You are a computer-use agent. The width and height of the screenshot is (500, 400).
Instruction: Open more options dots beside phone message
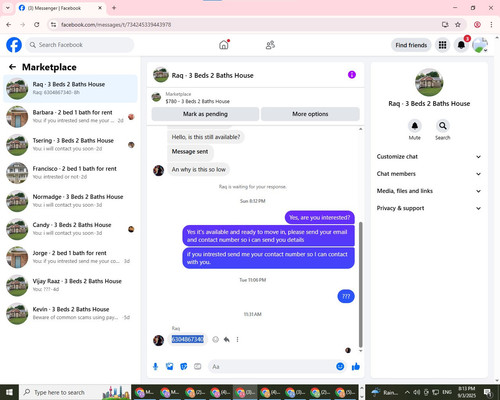click(237, 339)
